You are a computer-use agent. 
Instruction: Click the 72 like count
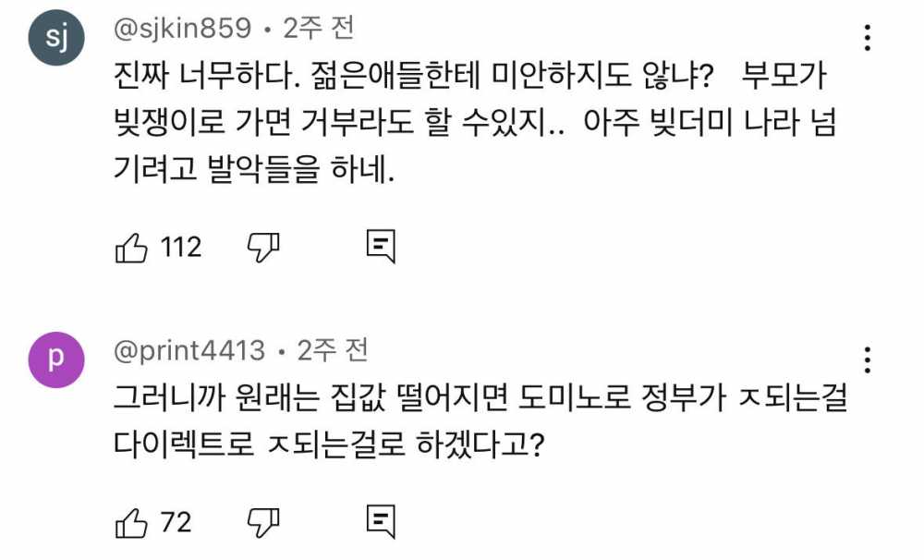click(176, 522)
